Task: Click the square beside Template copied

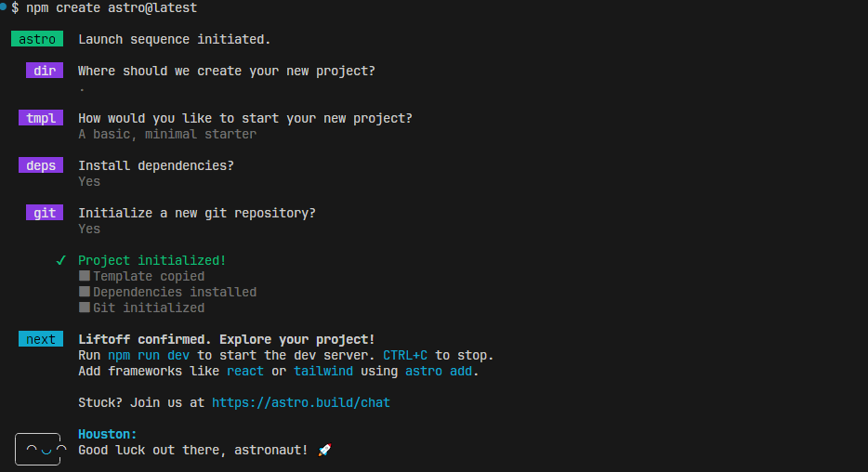Action: point(85,276)
